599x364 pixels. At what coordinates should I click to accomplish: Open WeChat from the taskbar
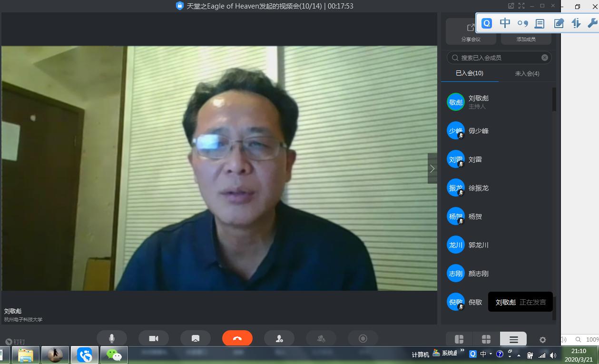(114, 354)
